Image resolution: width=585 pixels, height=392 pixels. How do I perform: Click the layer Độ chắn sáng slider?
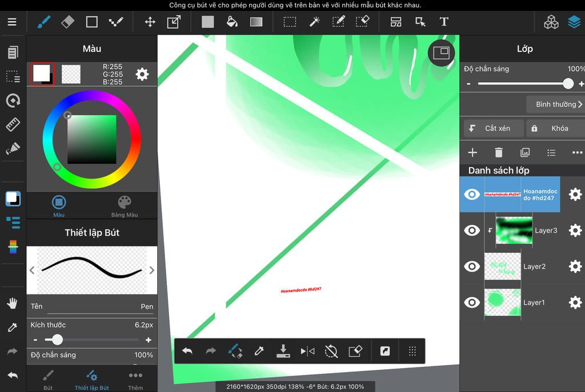[x=525, y=83]
